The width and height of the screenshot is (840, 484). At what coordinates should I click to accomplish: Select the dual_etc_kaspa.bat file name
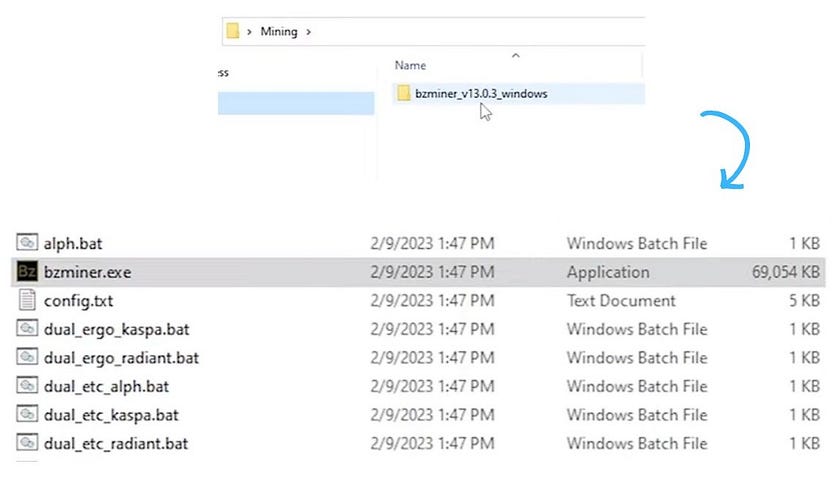click(111, 415)
